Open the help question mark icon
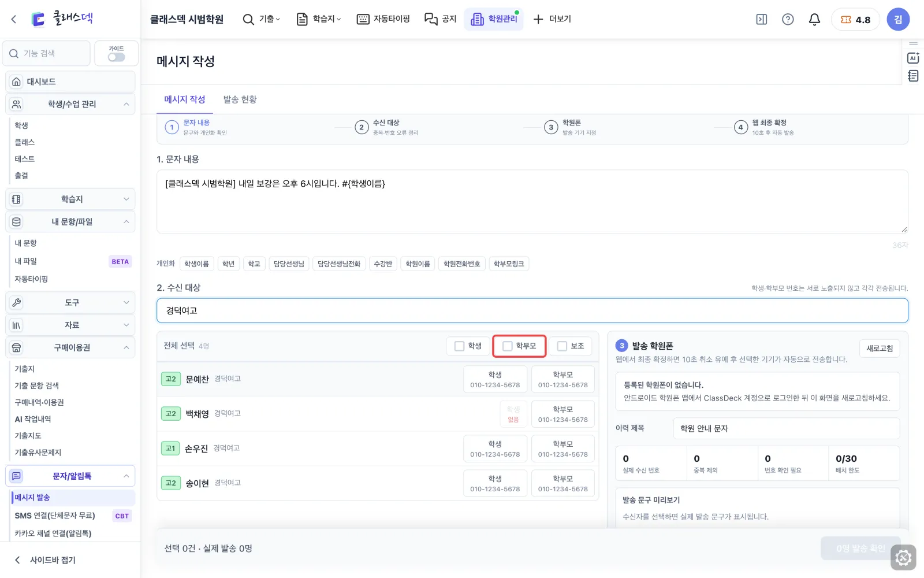The height and width of the screenshot is (578, 924). [x=788, y=19]
